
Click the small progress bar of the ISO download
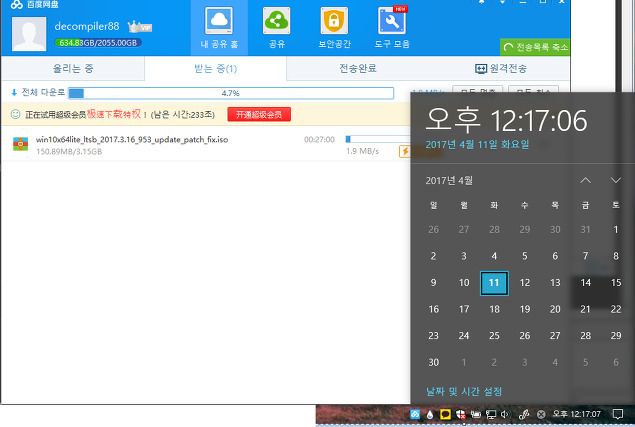click(x=378, y=139)
